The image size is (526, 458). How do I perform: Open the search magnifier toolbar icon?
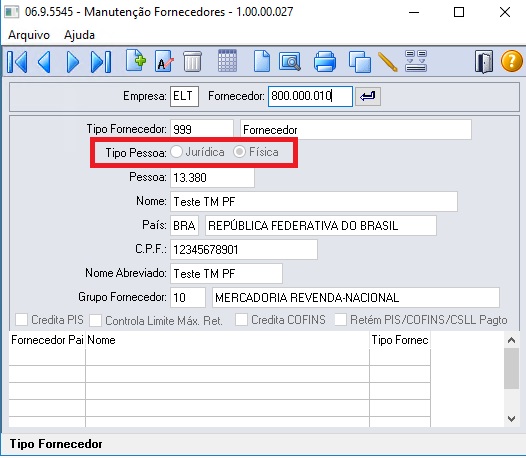[290, 61]
